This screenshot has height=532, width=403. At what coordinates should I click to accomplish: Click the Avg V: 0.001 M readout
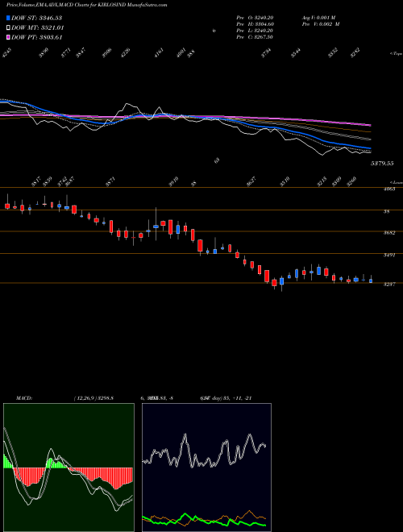pyautogui.click(x=320, y=18)
